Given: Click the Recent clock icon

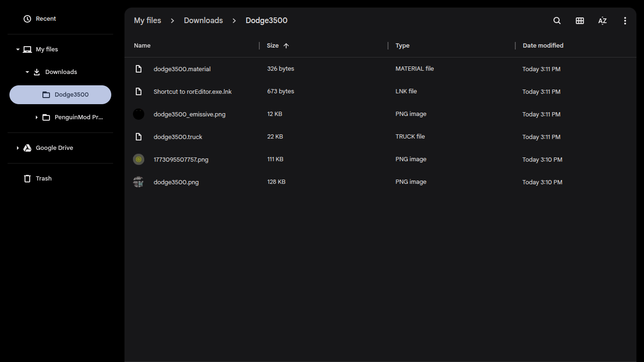Looking at the screenshot, I should (x=27, y=19).
